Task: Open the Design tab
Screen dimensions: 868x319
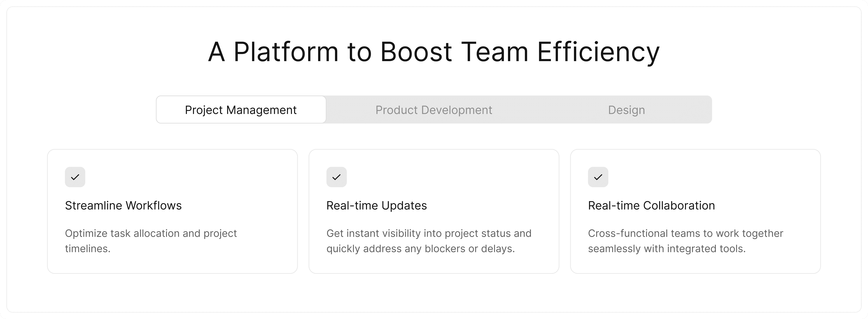Action: (x=626, y=110)
